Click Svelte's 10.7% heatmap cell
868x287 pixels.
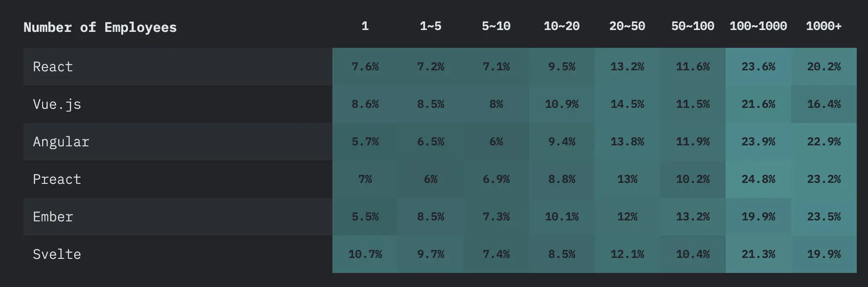tap(365, 254)
